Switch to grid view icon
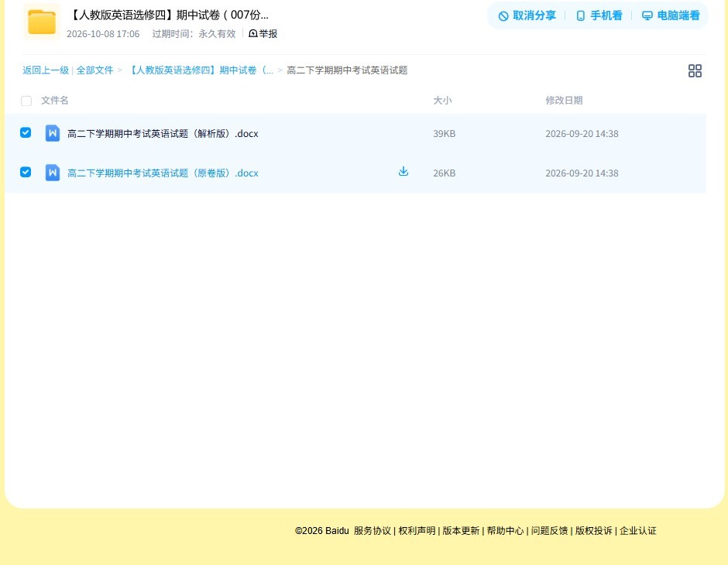Screen dimensions: 728x565 695,70
